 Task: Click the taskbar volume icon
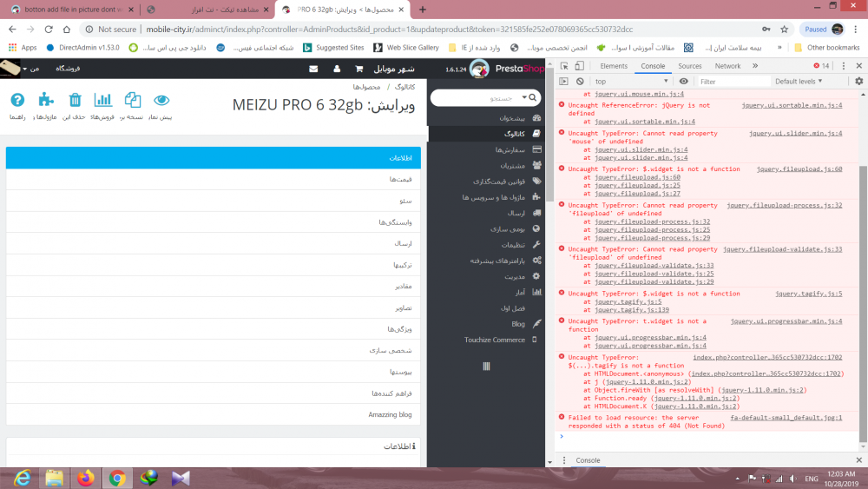(x=792, y=479)
